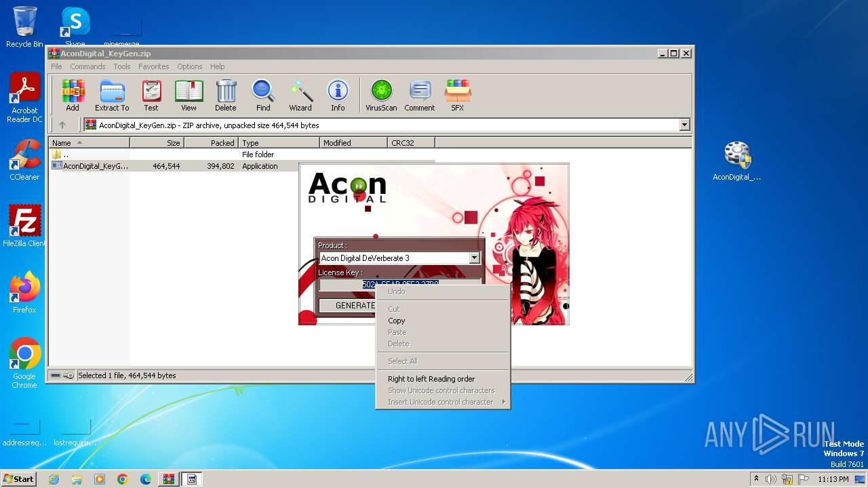Image resolution: width=868 pixels, height=488 pixels.
Task: Click the disk icon in WinRAR status bar
Action: tap(56, 375)
